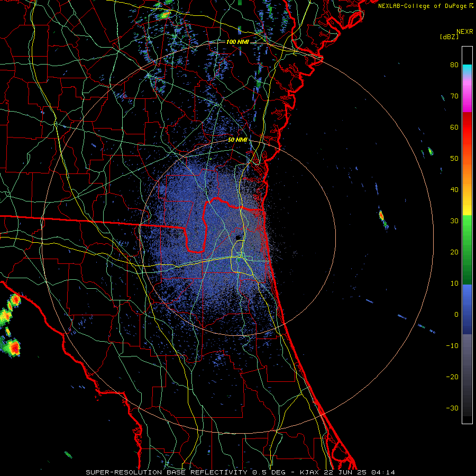Pick the orange segment of the color scale
Viewport: 476px width, 476px height.
coord(467,179)
